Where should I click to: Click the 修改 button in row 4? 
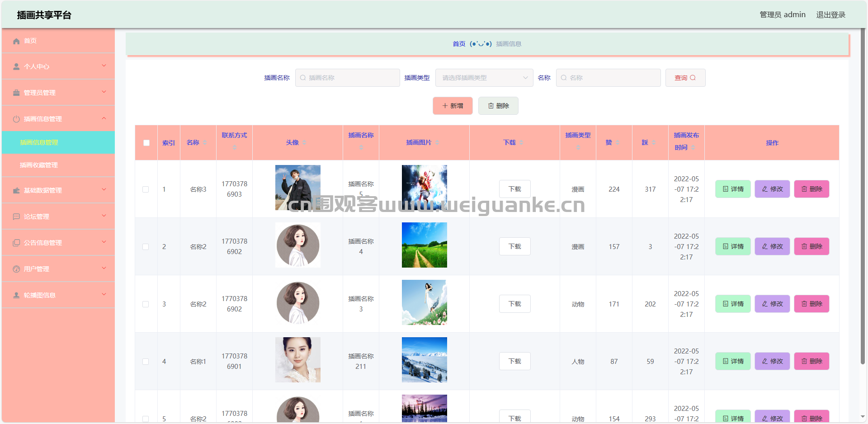772,361
